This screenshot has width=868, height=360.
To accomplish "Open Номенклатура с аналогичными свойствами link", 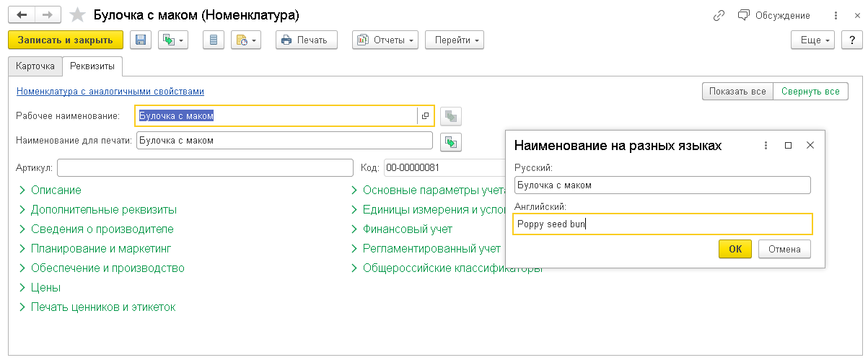I will click(110, 92).
